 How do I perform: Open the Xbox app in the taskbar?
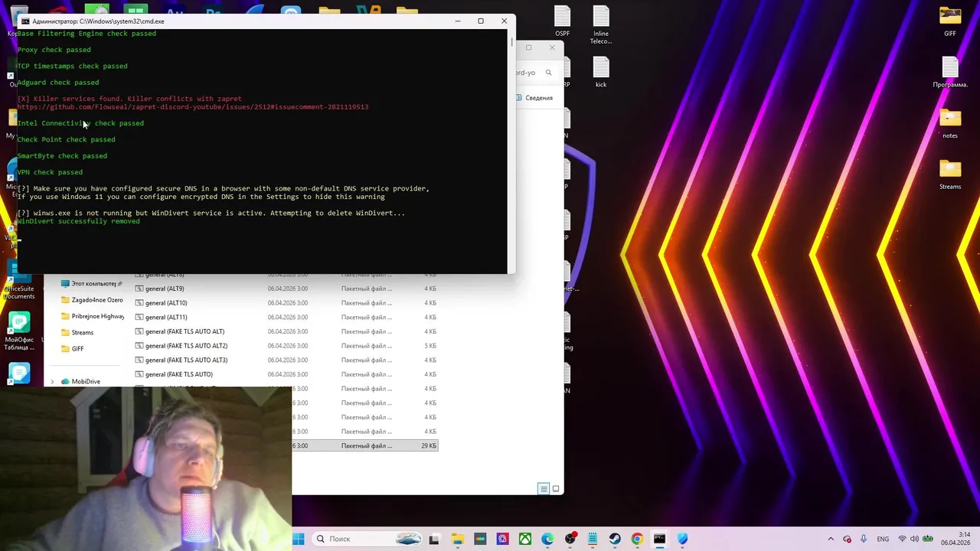point(524,539)
